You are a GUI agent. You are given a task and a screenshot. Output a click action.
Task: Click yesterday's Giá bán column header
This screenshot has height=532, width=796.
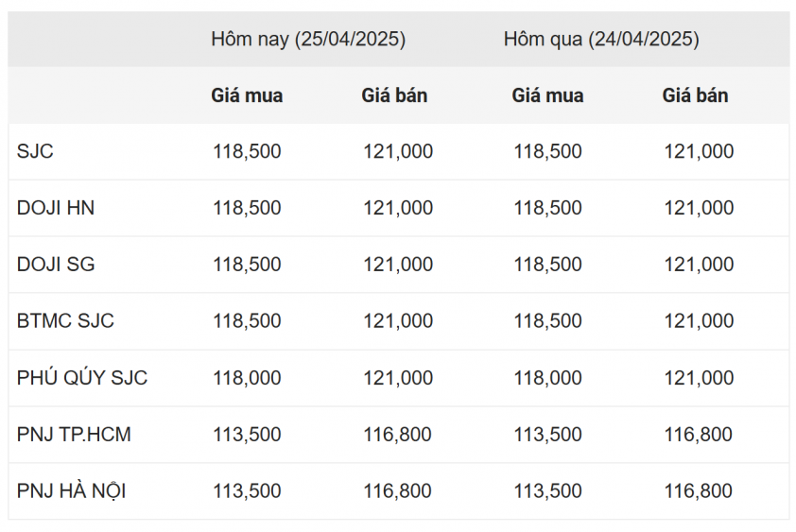(x=695, y=95)
